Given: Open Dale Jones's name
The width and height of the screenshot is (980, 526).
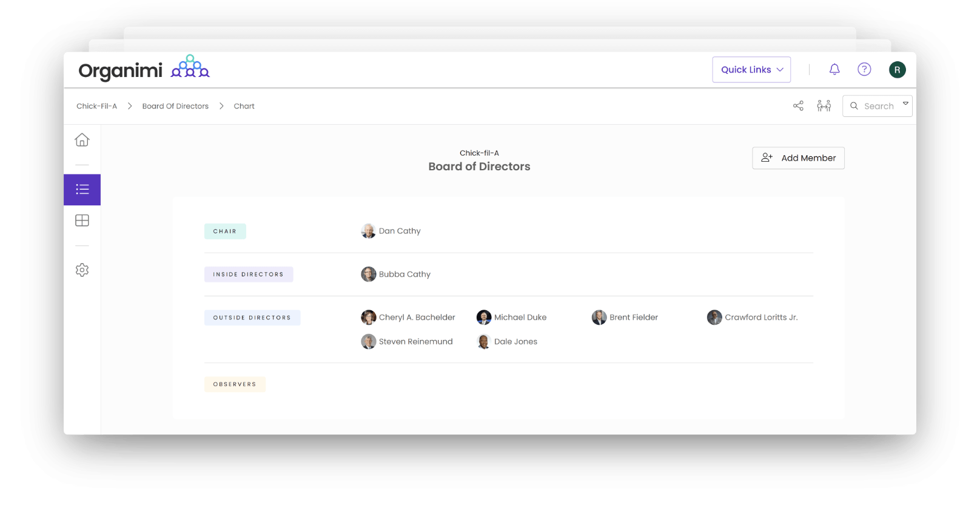Looking at the screenshot, I should click(515, 342).
